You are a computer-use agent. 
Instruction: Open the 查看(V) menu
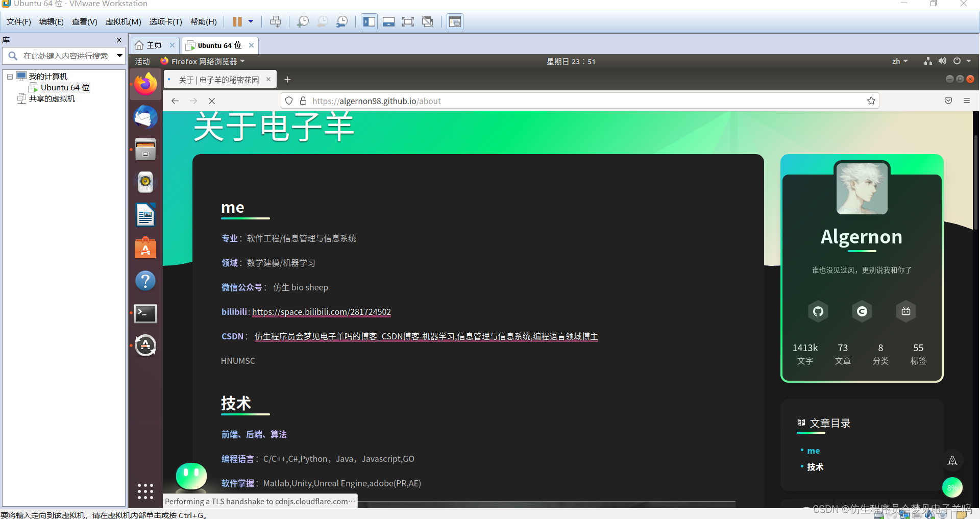pyautogui.click(x=85, y=22)
